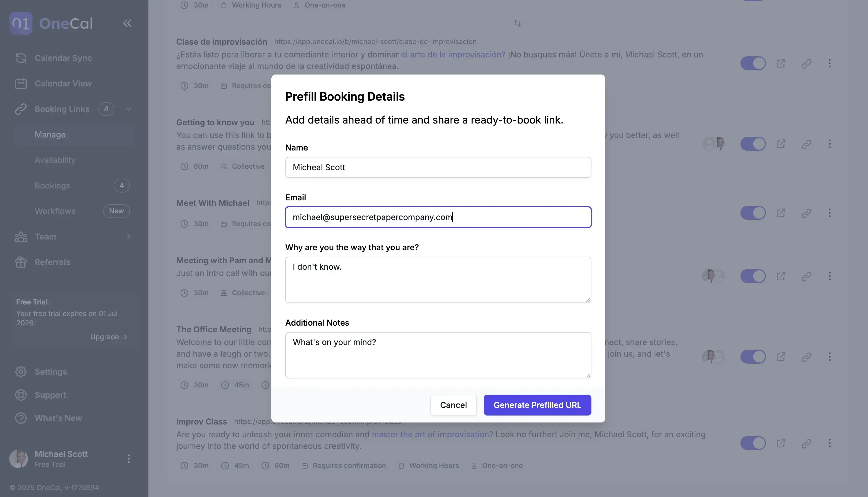Expand the Team section

click(x=128, y=236)
